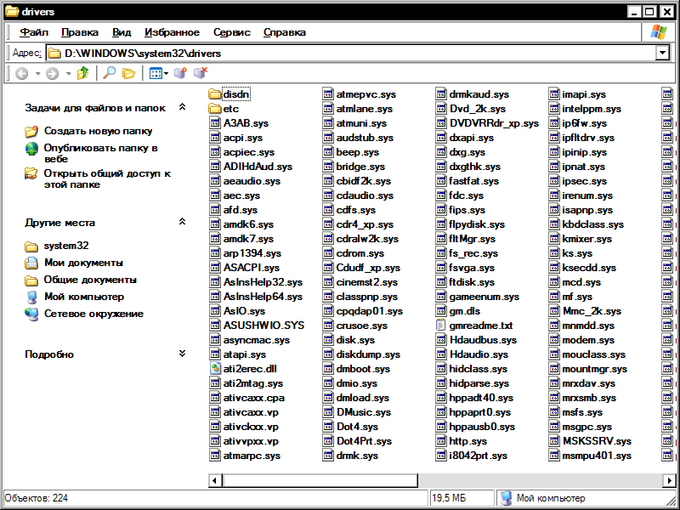Screen dimensions: 680x510
Task: Click the gmreadme.txt file icon
Action: click(x=441, y=325)
